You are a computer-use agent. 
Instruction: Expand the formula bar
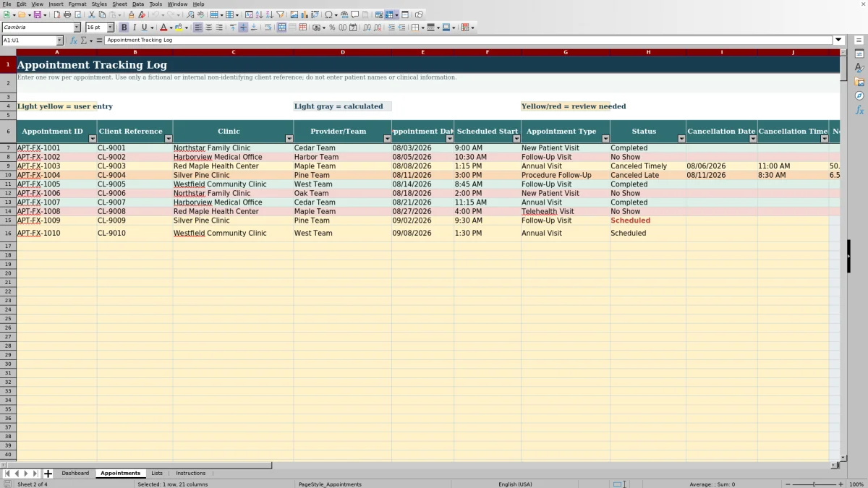pos(838,40)
